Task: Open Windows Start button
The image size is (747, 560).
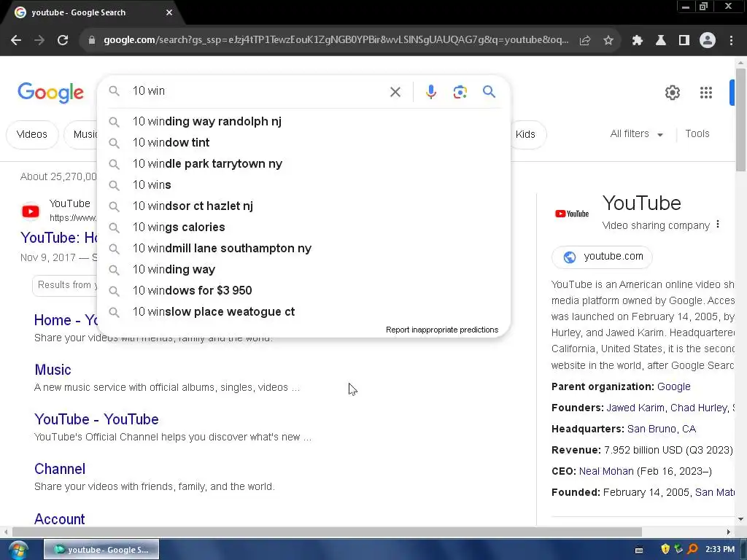Action: click(18, 550)
